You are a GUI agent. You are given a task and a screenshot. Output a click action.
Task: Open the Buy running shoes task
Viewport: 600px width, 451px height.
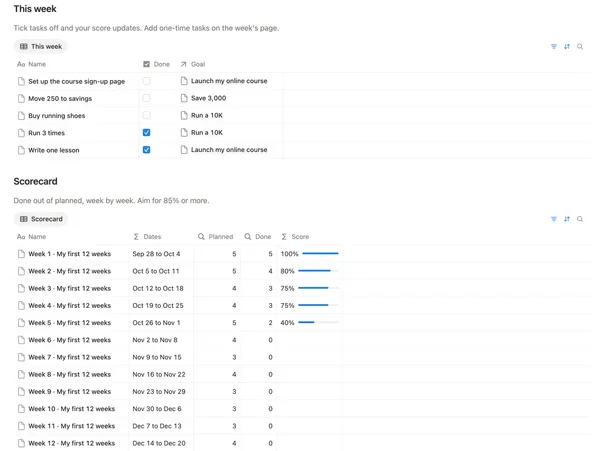pos(57,116)
